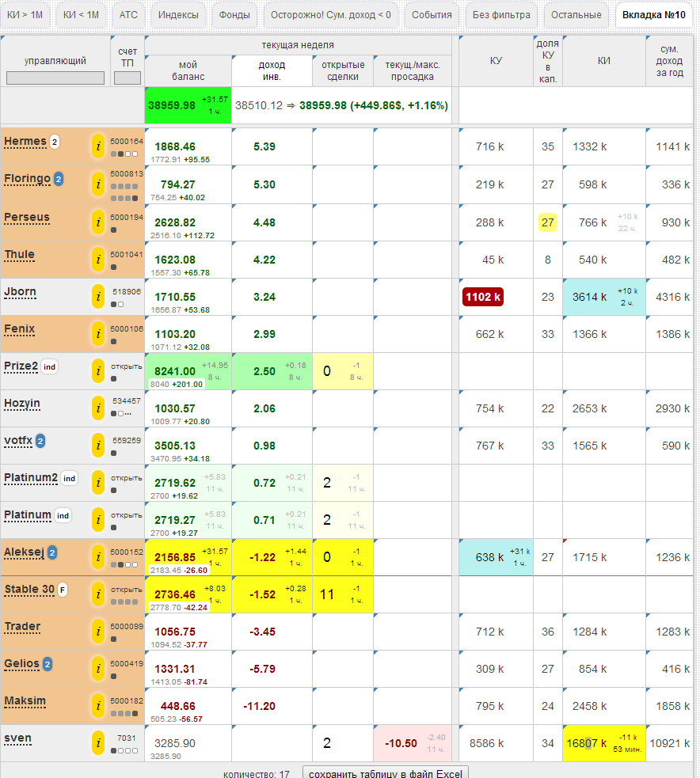
Task: Save table via сохранить таблицу в файл Excel
Action: pos(386,772)
